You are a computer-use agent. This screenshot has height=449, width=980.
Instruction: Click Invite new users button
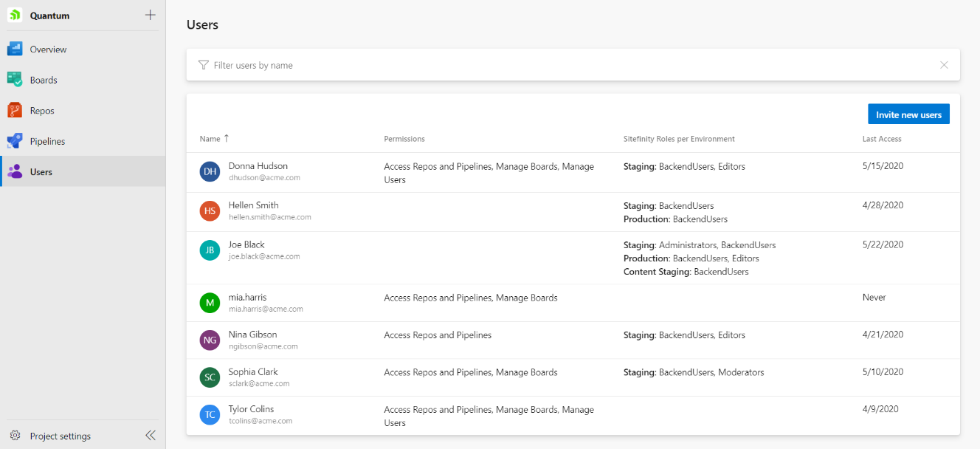point(908,114)
